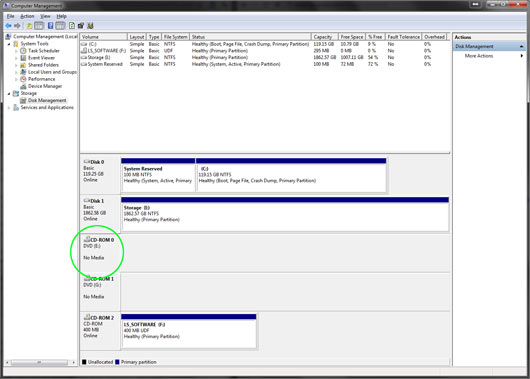530x379 pixels.
Task: Select Disk Management in the tree
Action: (47, 100)
